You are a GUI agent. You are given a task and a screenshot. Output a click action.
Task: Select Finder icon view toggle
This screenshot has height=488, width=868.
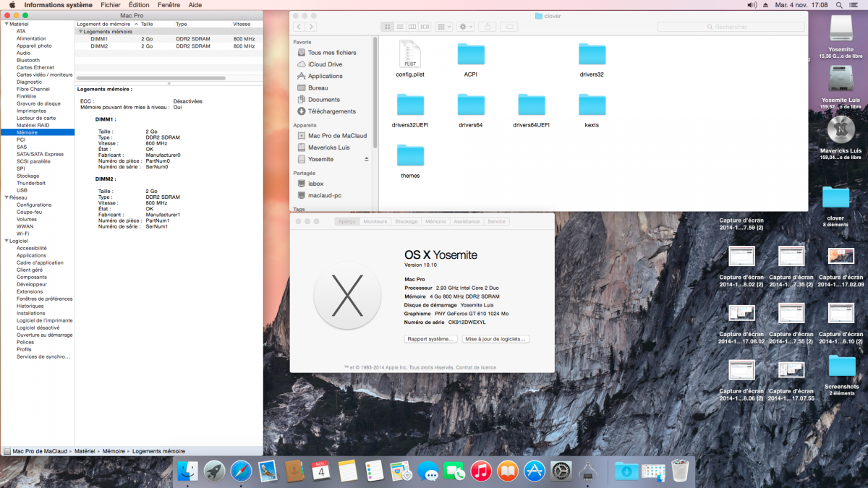(x=387, y=27)
